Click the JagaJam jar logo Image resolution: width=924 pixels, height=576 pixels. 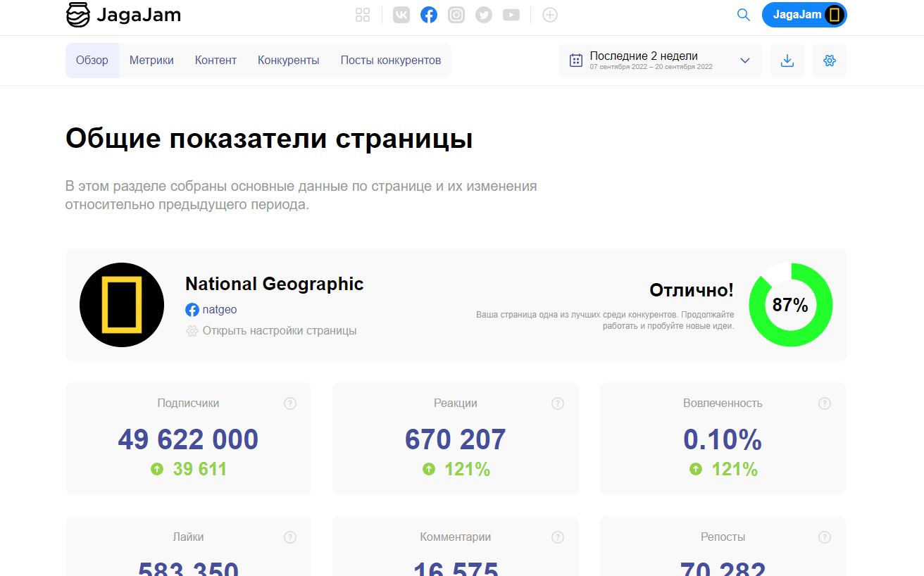click(x=78, y=15)
